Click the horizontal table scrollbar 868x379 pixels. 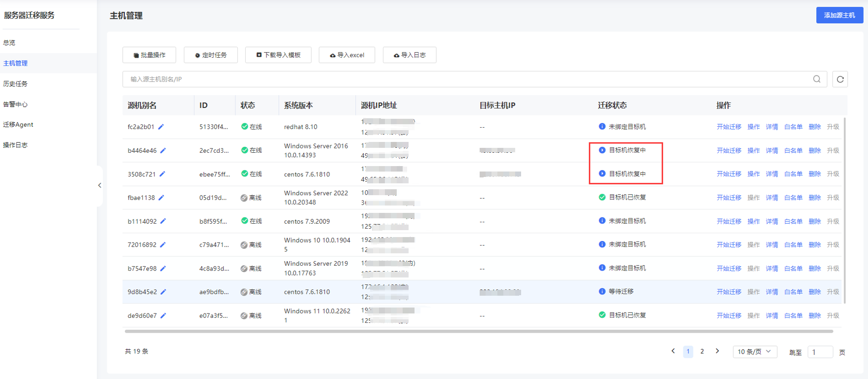[479, 332]
